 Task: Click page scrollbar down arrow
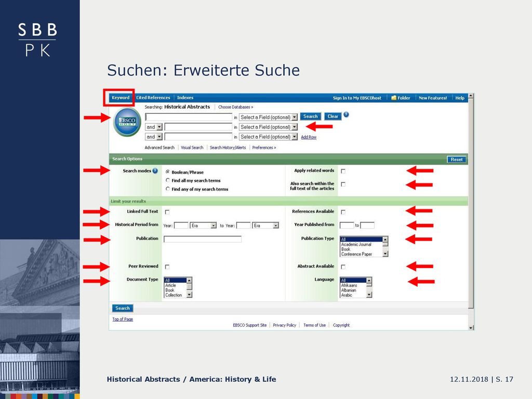[471, 327]
